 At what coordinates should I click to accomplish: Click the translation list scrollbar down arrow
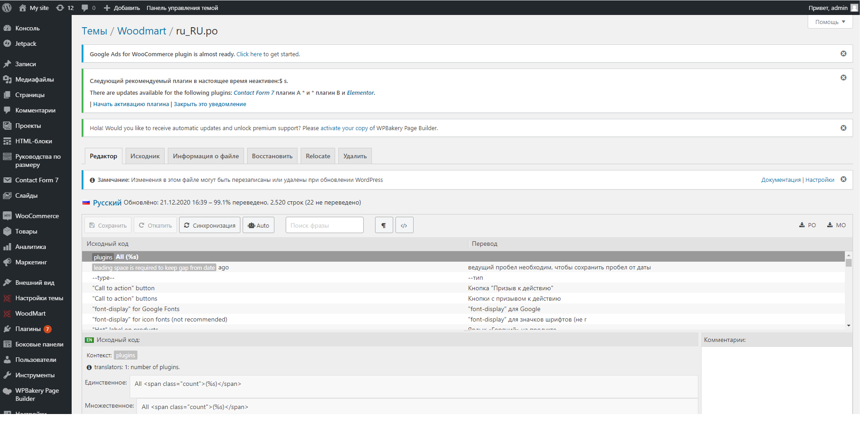click(848, 326)
